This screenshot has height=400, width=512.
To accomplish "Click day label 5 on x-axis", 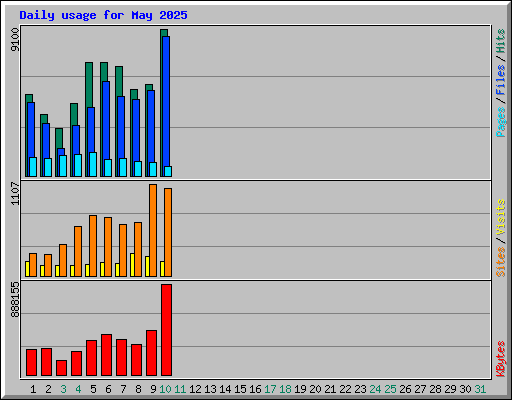I will point(93,389).
